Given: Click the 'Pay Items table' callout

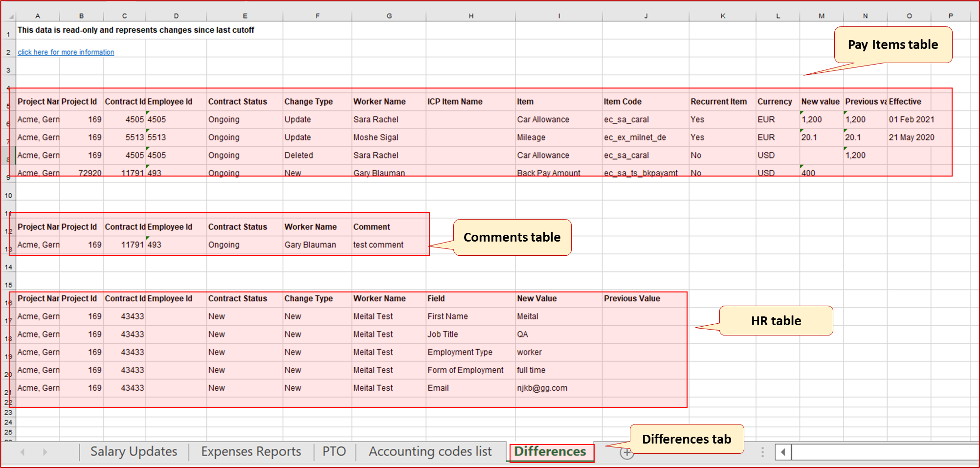Looking at the screenshot, I should tap(892, 45).
